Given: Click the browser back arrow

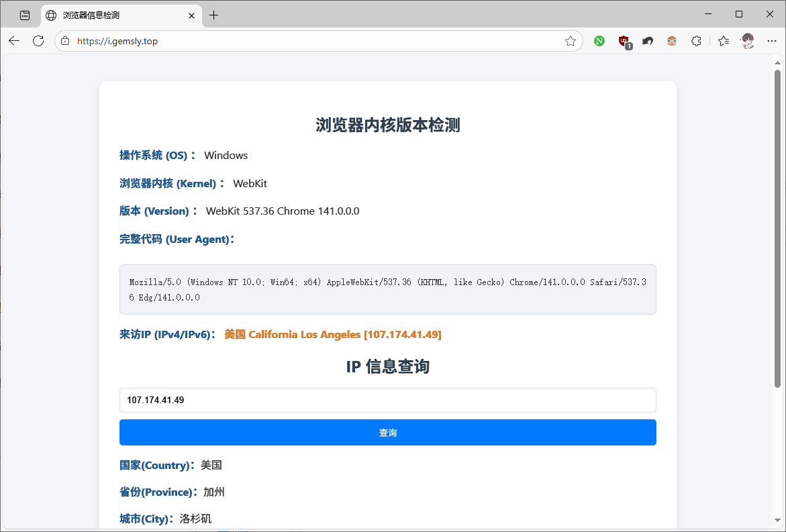Looking at the screenshot, I should (x=14, y=41).
